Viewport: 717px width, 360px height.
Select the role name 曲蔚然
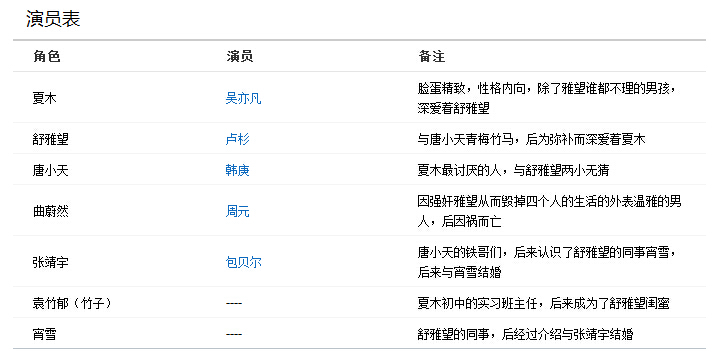click(50, 211)
